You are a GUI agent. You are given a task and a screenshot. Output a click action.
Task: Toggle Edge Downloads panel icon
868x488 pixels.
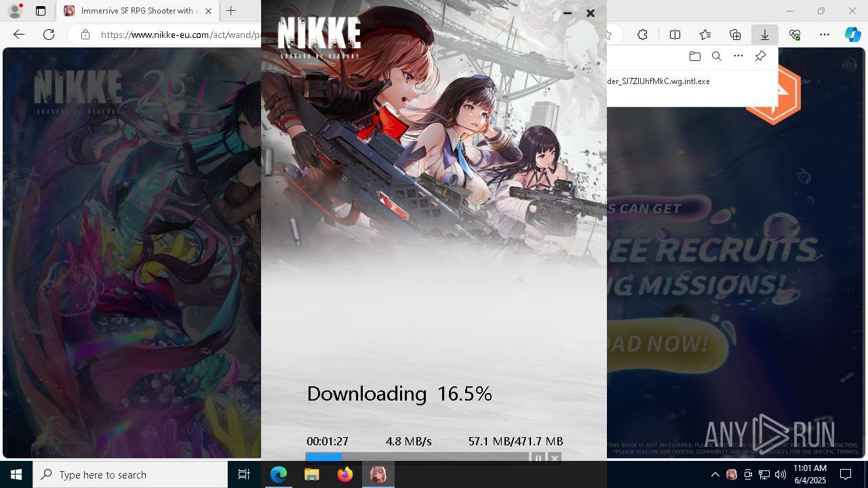click(765, 35)
